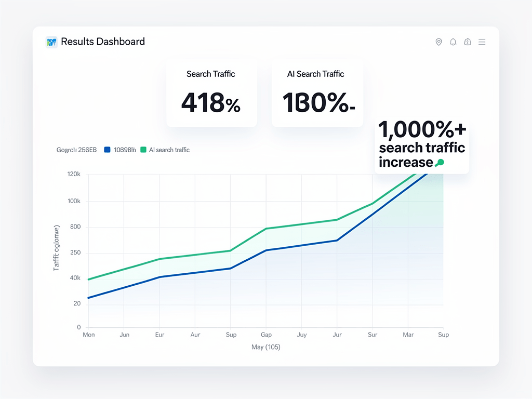Open notifications via the bell icon
This screenshot has height=399, width=532.
tap(453, 42)
